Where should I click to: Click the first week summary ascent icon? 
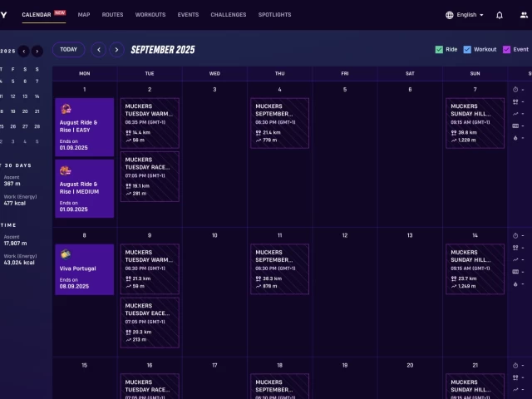515,114
